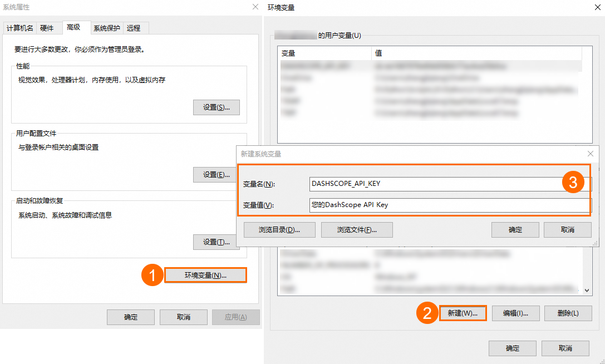Open 环境变量(N) dialog button
This screenshot has width=605, height=364.
pyautogui.click(x=205, y=275)
